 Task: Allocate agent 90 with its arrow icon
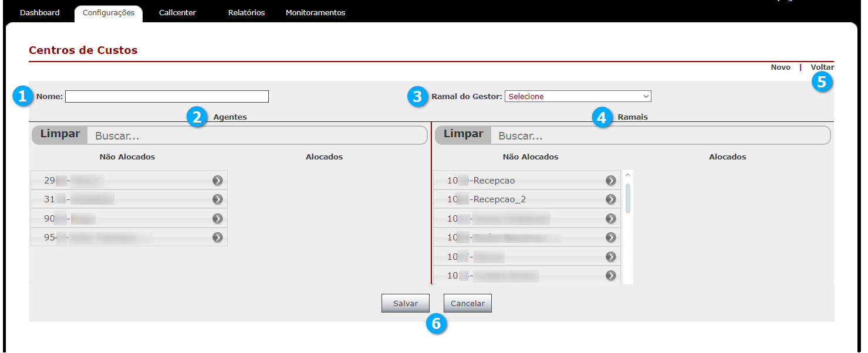[218, 219]
